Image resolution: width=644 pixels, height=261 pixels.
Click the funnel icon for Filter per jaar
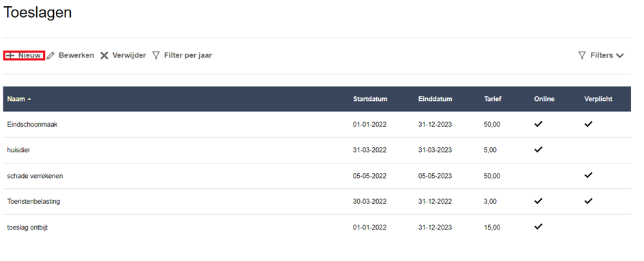pos(156,55)
